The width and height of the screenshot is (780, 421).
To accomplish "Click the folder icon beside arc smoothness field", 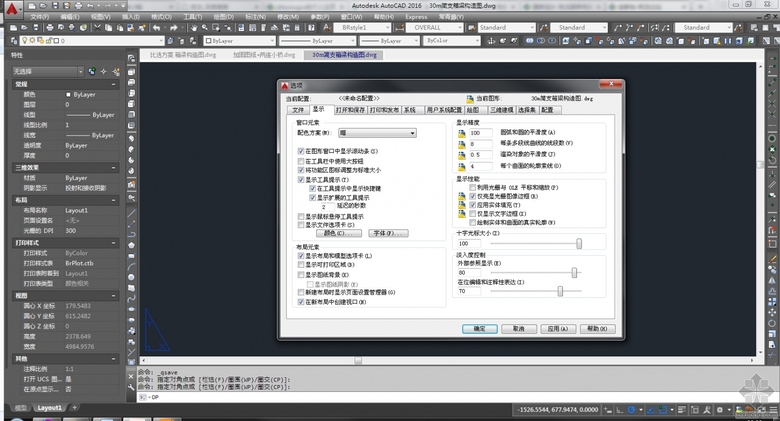I will point(462,133).
